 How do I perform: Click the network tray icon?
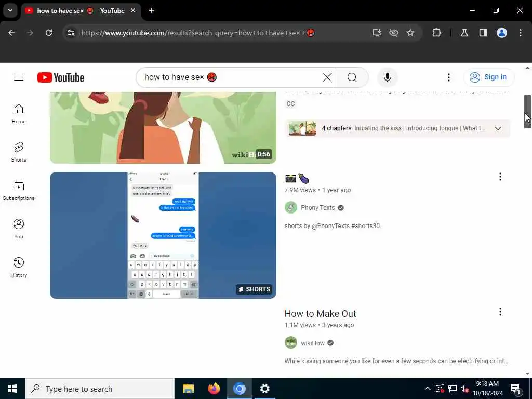pyautogui.click(x=453, y=389)
